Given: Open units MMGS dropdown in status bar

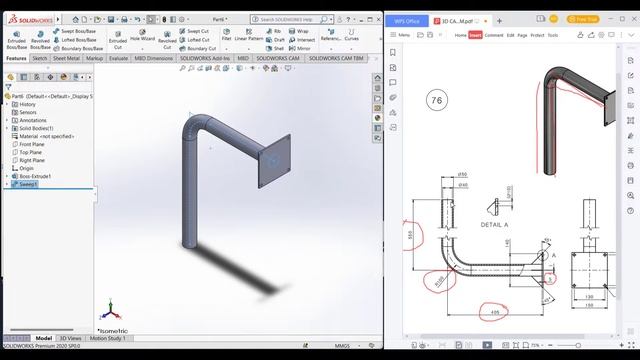Looking at the screenshot, I should (360, 346).
